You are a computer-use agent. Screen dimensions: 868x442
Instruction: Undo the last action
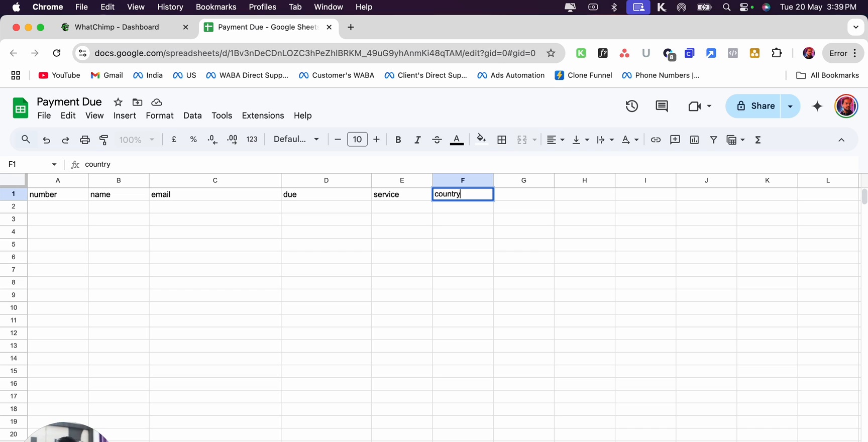coord(46,140)
